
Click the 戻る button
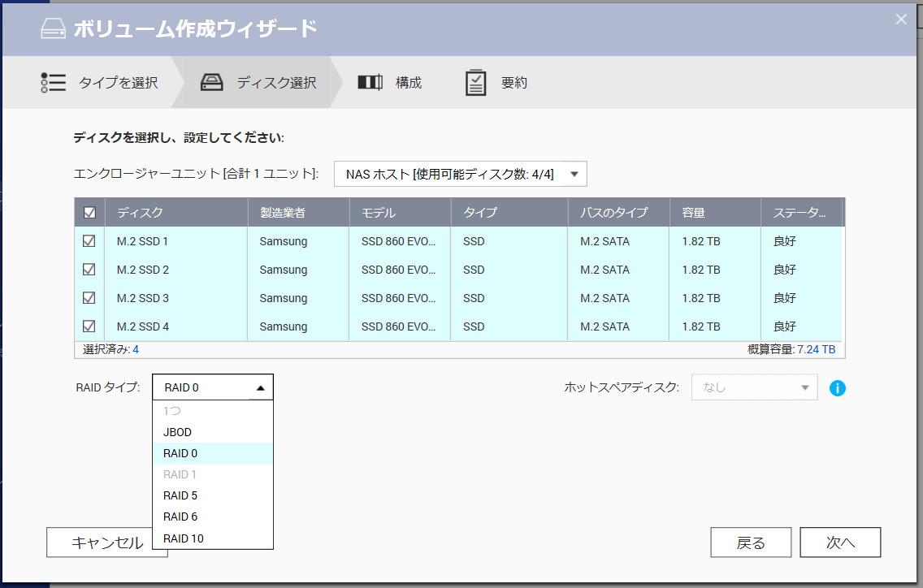751,543
